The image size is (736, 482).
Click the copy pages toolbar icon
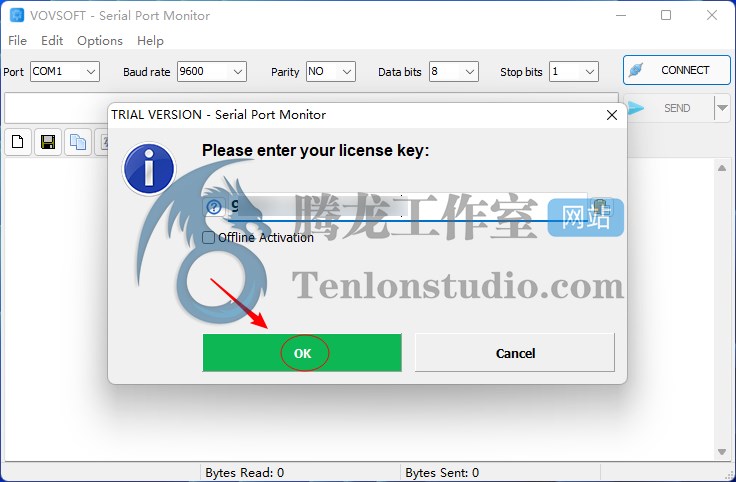tap(78, 142)
